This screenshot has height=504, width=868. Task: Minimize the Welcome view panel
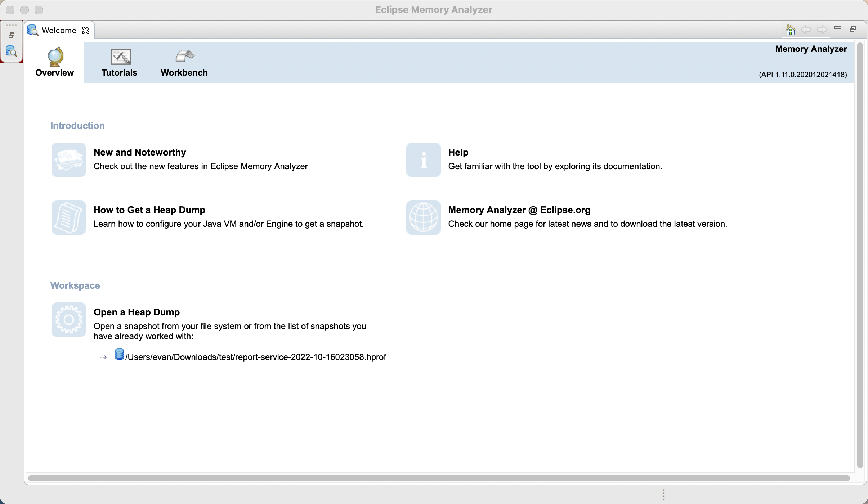coord(838,28)
